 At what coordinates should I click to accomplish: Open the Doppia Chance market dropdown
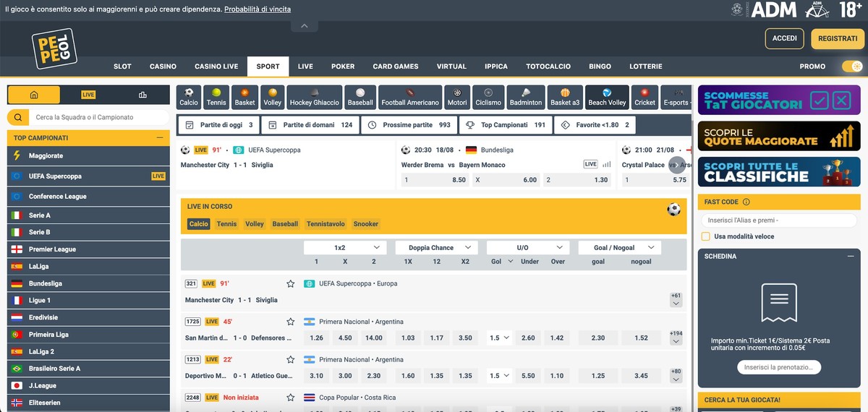tap(436, 248)
